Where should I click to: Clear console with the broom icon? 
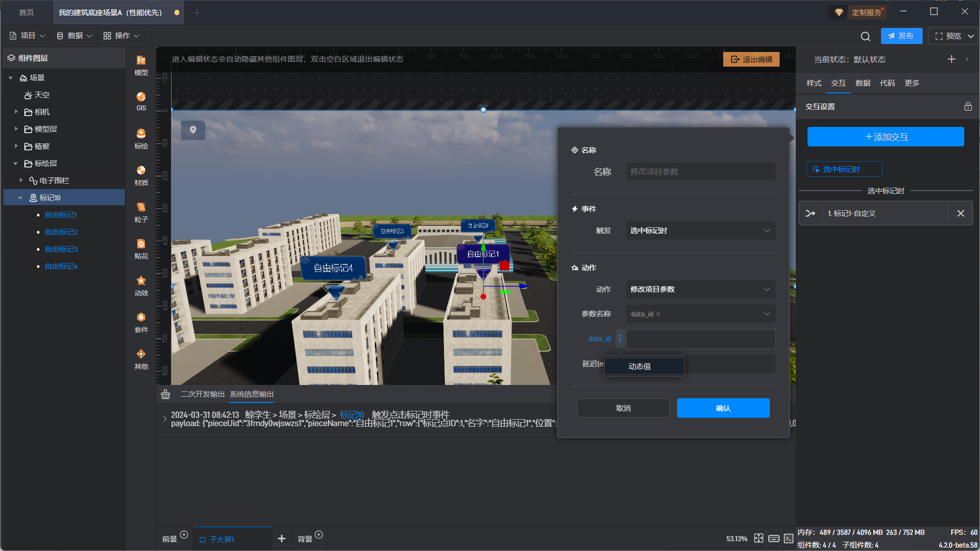(x=166, y=394)
